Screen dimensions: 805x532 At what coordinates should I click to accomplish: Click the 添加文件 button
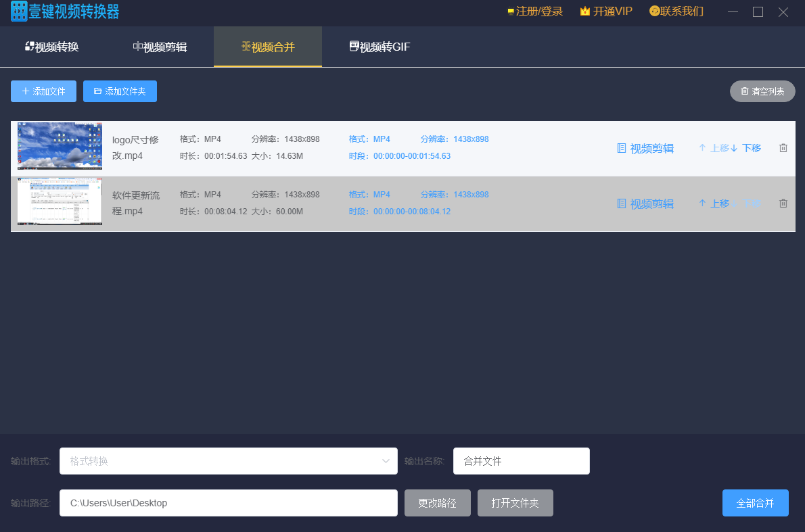44,91
